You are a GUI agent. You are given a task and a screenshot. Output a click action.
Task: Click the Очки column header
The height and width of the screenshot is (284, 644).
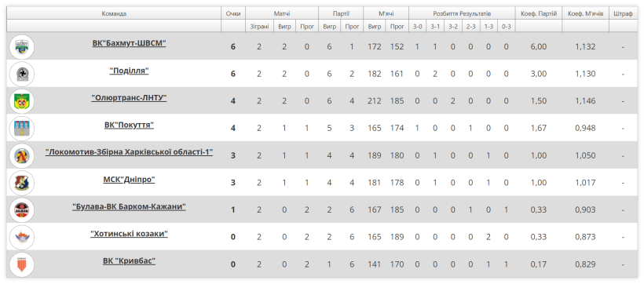(233, 13)
